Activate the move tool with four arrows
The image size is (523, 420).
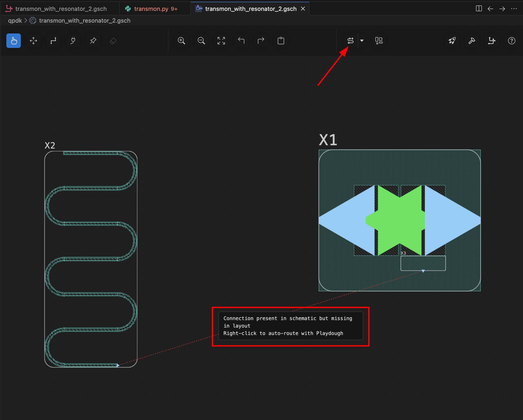tap(33, 41)
